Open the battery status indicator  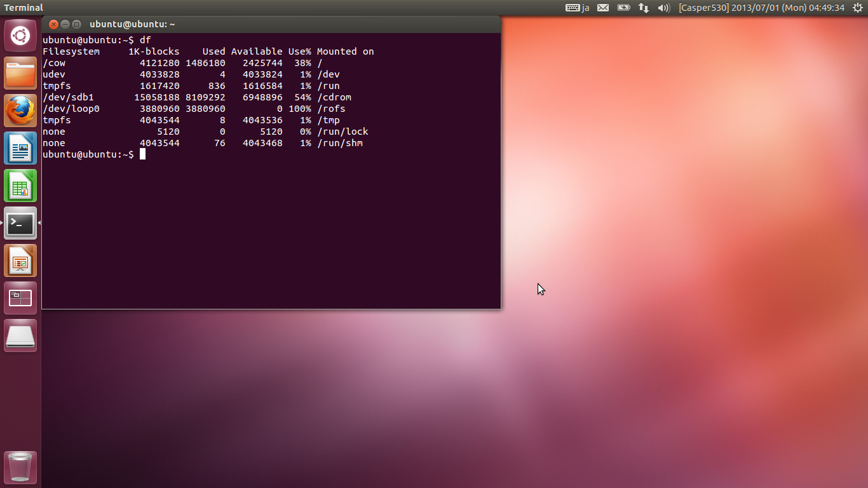tap(623, 8)
